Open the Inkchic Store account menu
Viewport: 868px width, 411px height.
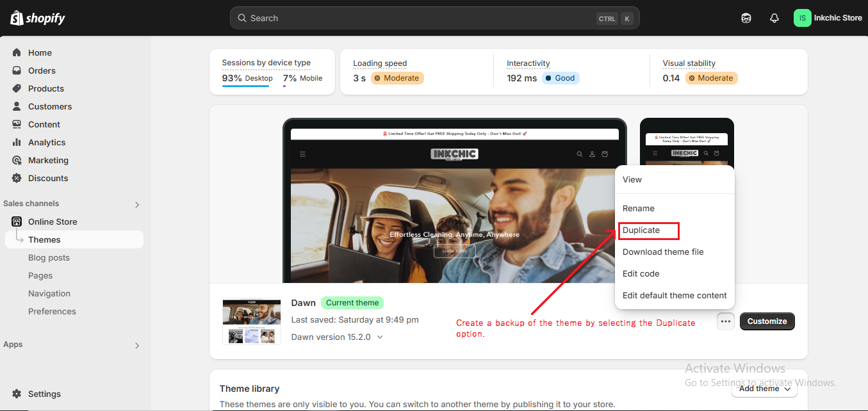[x=828, y=18]
